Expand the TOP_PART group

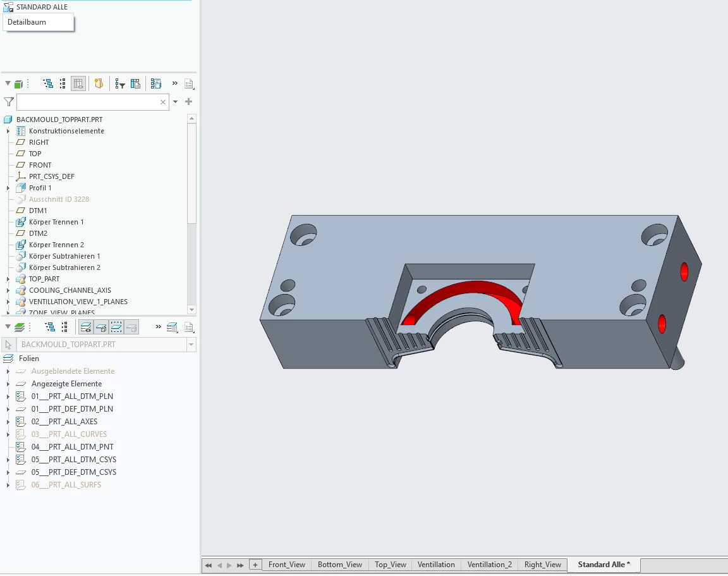[x=8, y=279]
